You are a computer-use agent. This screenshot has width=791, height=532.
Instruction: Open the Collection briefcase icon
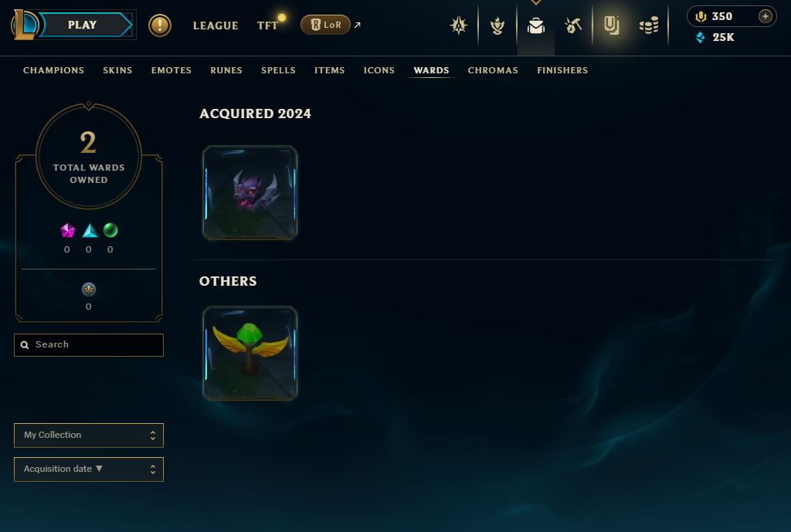click(536, 25)
